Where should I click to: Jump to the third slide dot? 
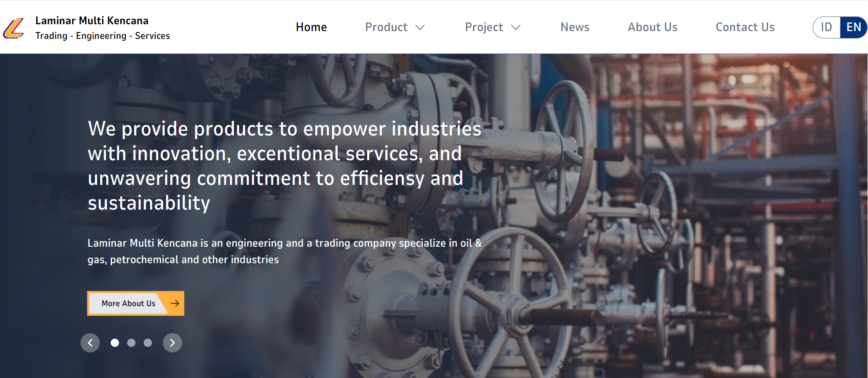[148, 343]
